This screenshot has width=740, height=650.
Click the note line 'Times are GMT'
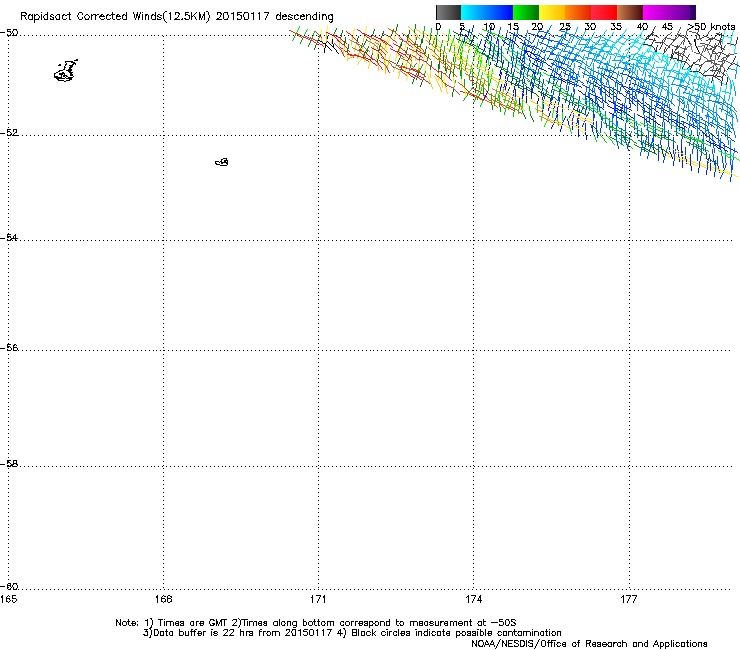(x=192, y=623)
